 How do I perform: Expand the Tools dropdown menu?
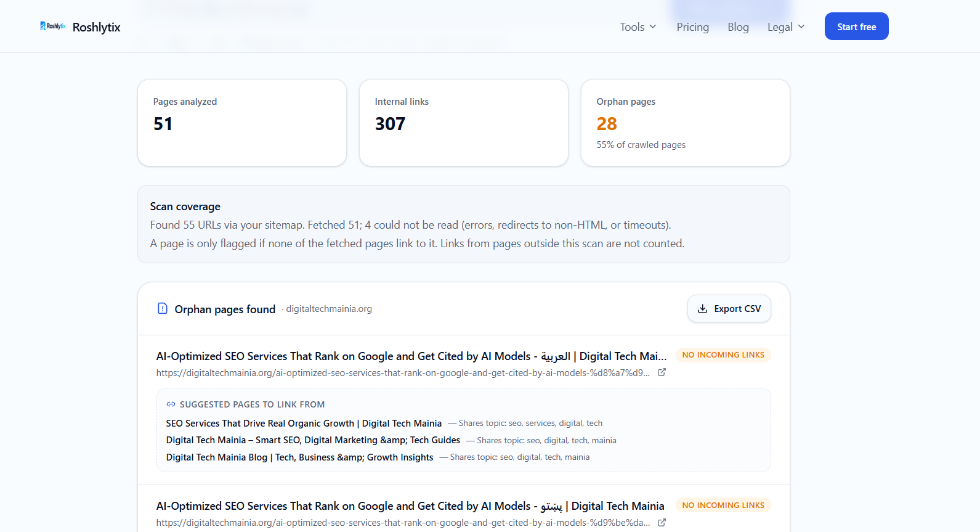(638, 27)
